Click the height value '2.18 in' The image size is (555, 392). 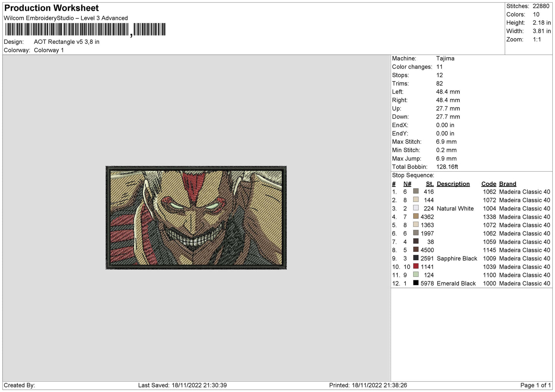pyautogui.click(x=542, y=23)
